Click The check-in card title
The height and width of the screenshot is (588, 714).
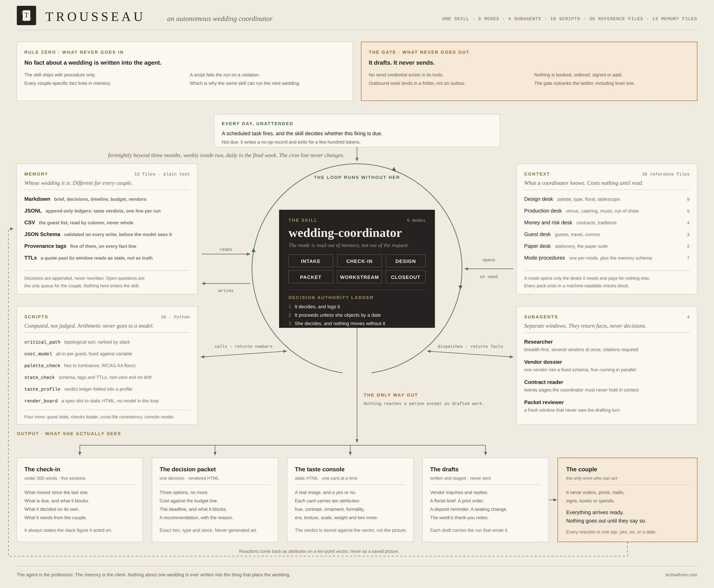pyautogui.click(x=42, y=469)
